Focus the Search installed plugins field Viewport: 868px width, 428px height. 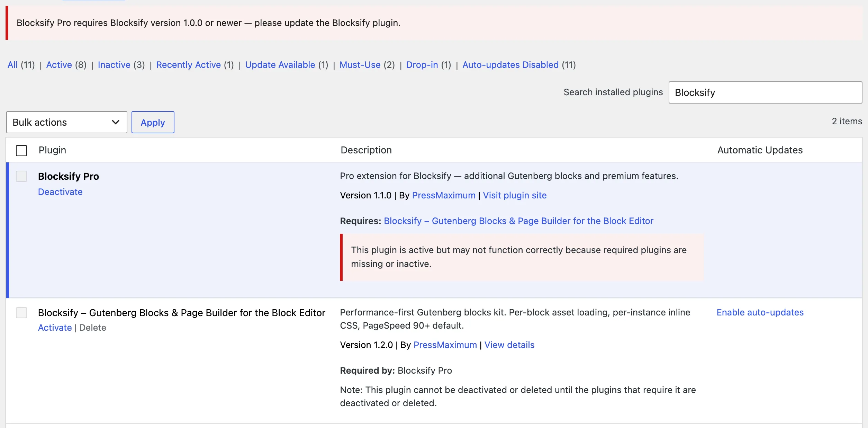[765, 92]
